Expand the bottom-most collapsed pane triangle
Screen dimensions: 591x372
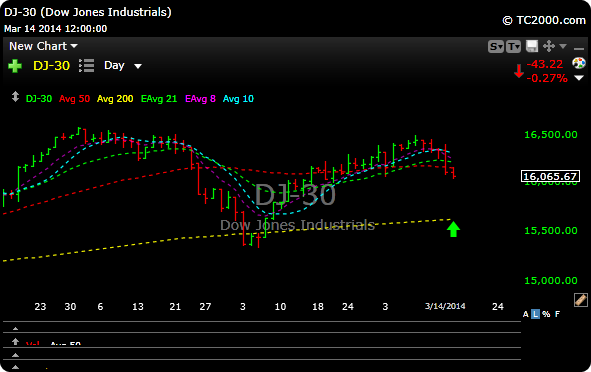coord(15,367)
